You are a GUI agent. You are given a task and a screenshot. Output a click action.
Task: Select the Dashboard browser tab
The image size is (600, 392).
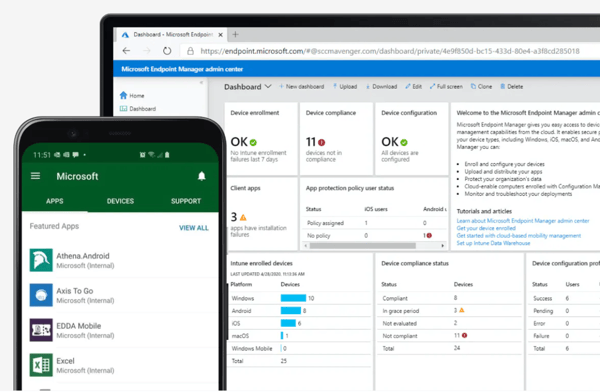[172, 34]
